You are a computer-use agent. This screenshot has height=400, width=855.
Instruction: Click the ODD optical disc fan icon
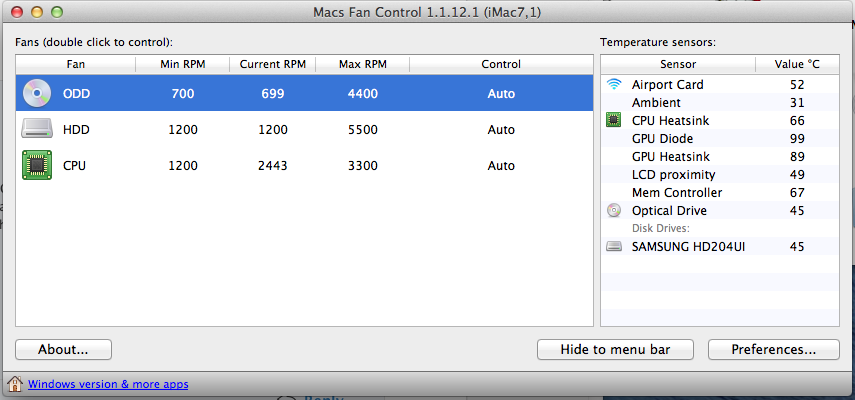[37, 94]
